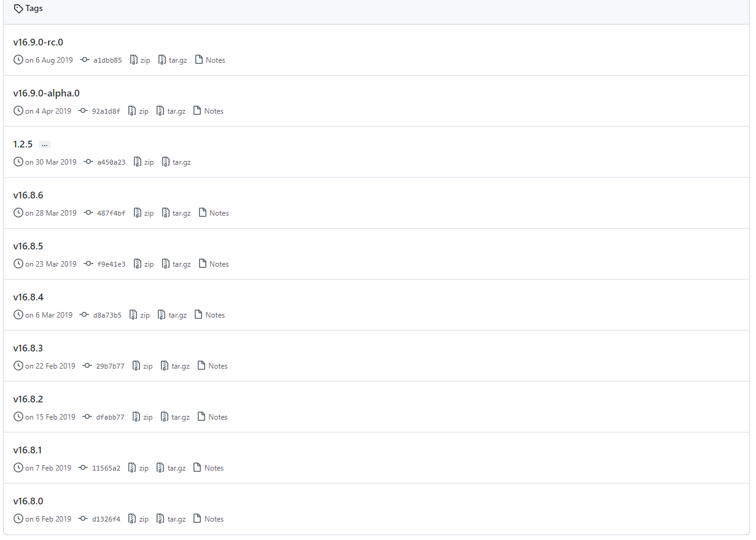756x540 pixels.
Task: Click Notes file icon for v16.8.1
Action: pyautogui.click(x=197, y=468)
